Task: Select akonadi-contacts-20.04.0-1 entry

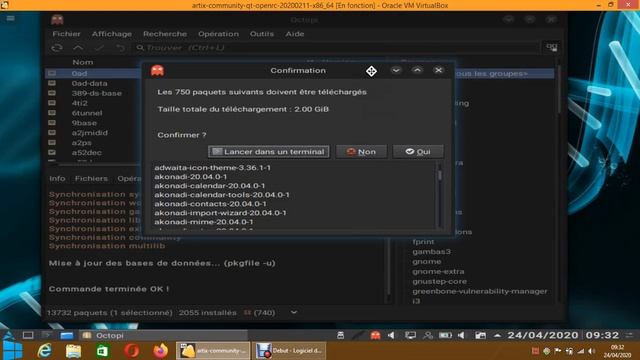Action: [210, 204]
